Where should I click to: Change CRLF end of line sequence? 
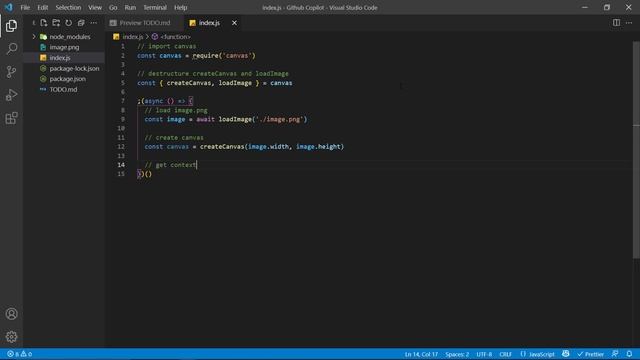pyautogui.click(x=505, y=354)
